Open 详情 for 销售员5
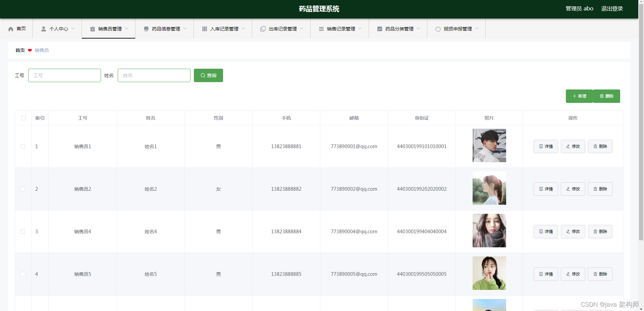 [x=546, y=274]
